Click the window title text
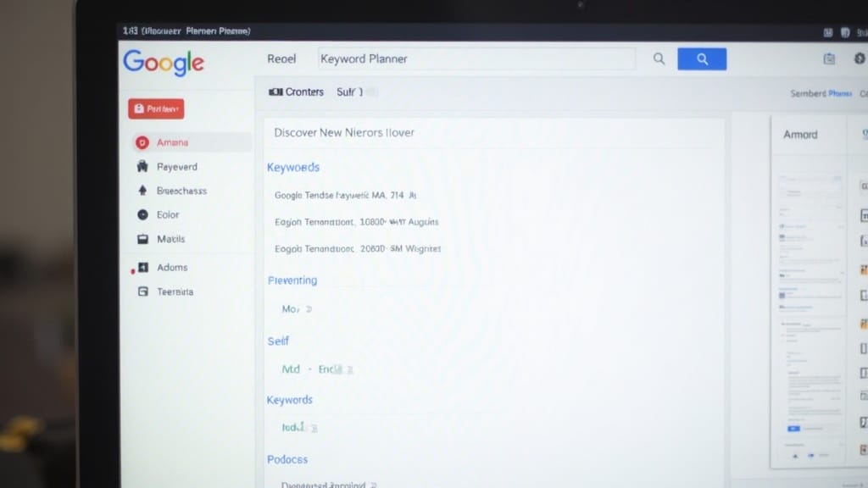Screen dimensions: 868x488 pos(186,31)
